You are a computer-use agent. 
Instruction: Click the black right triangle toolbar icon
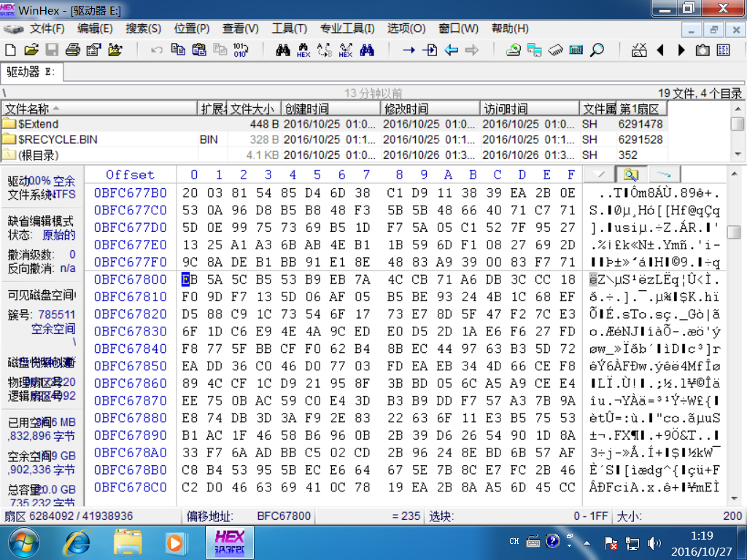[681, 50]
